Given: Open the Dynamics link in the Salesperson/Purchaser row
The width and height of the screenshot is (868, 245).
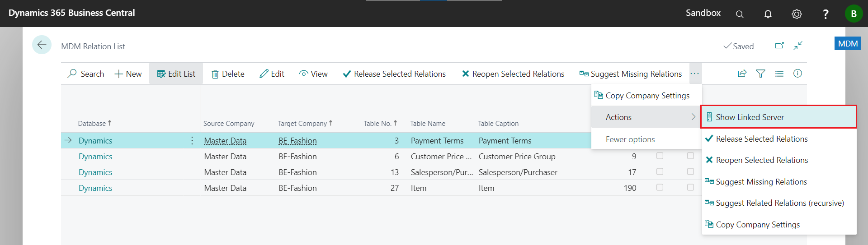Looking at the screenshot, I should coord(95,172).
